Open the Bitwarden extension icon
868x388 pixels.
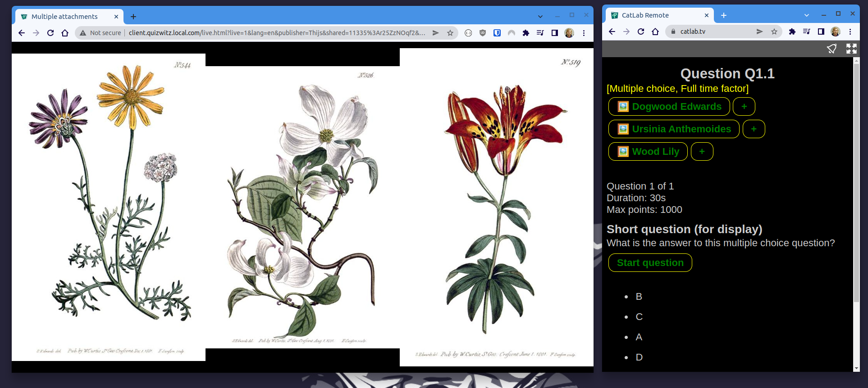click(497, 33)
